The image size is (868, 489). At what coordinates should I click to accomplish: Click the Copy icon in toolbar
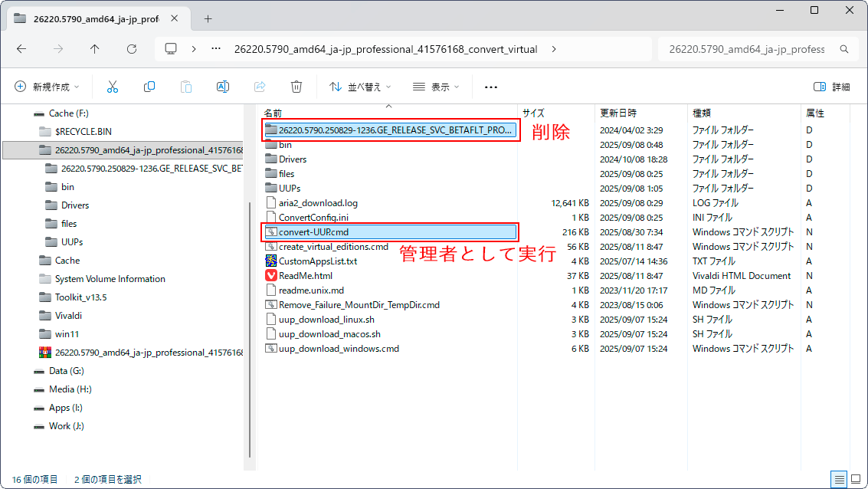[x=149, y=87]
